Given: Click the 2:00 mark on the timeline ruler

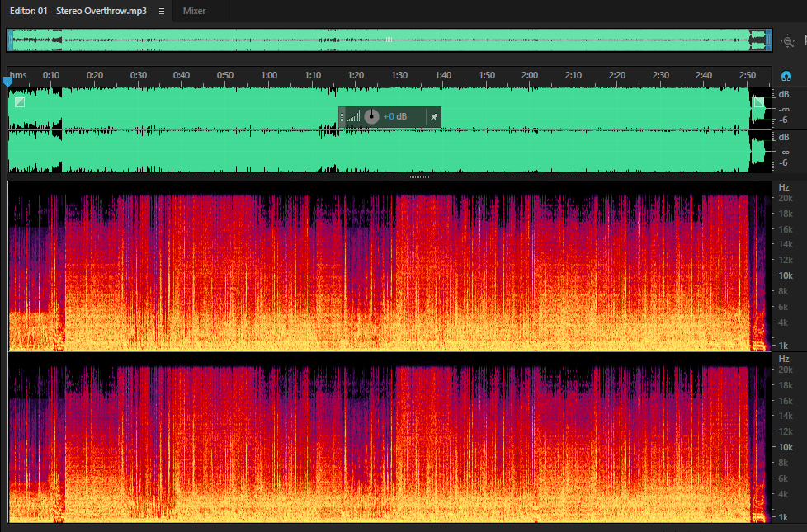Looking at the screenshot, I should coord(530,75).
